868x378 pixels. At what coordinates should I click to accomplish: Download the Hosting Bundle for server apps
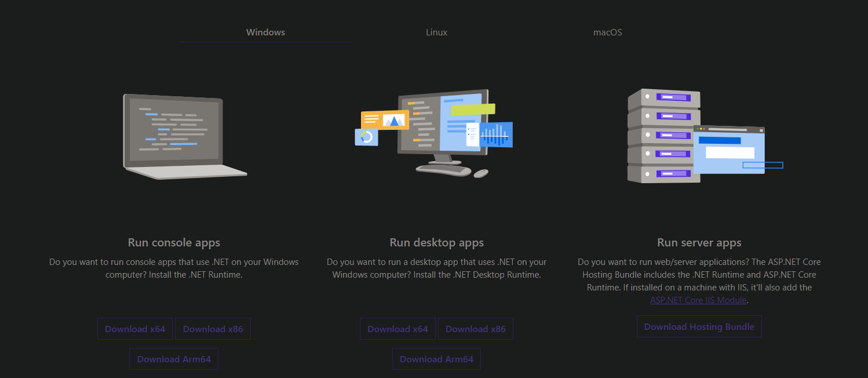click(x=699, y=326)
